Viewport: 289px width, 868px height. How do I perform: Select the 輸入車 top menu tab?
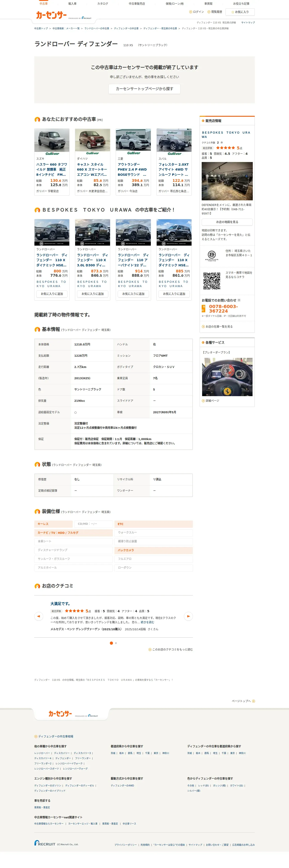pos(72,4)
